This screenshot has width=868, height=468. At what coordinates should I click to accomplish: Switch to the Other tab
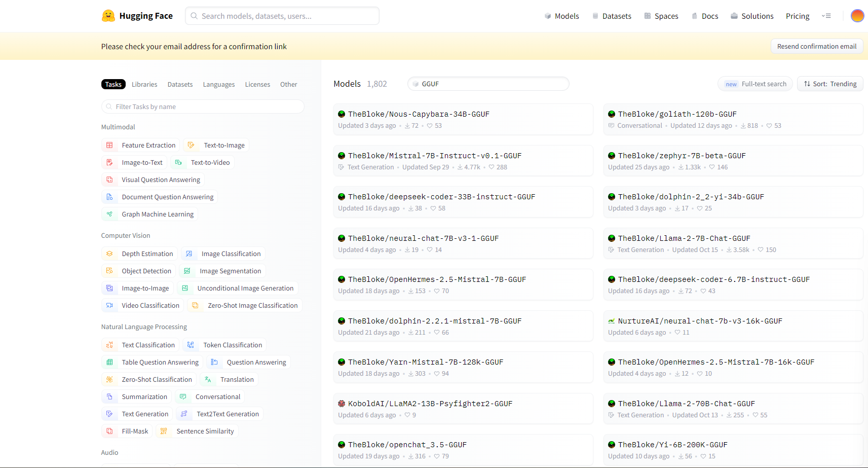[x=289, y=84]
